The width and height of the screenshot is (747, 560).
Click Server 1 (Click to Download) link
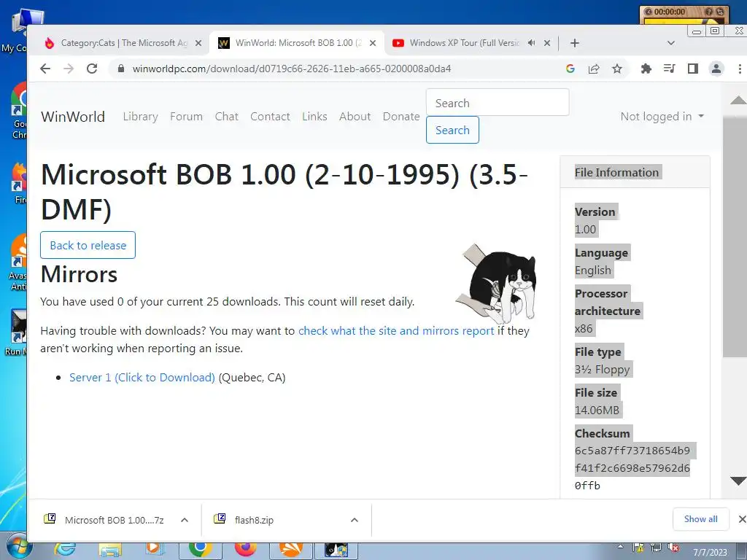click(142, 377)
